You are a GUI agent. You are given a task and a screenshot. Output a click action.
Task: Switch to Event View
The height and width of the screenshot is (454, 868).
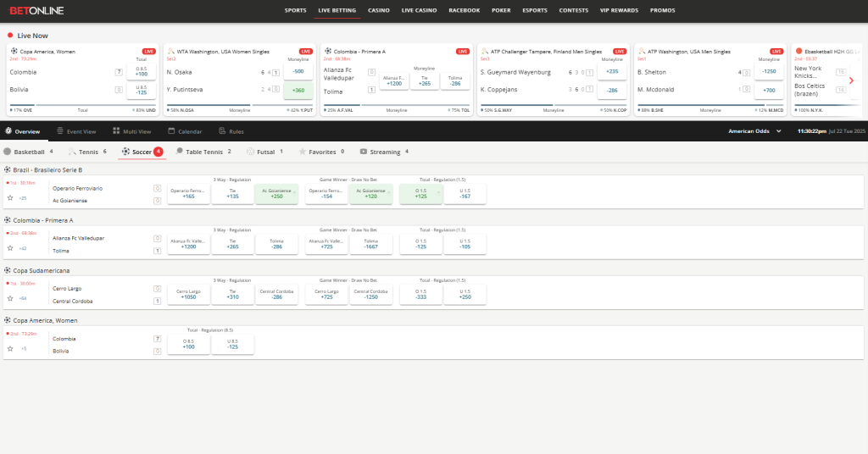click(x=76, y=131)
